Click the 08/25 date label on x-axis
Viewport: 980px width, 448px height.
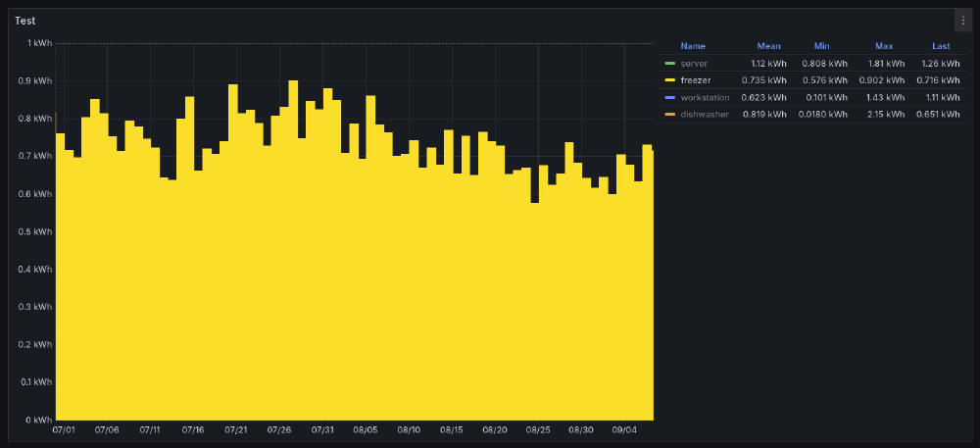tap(538, 429)
